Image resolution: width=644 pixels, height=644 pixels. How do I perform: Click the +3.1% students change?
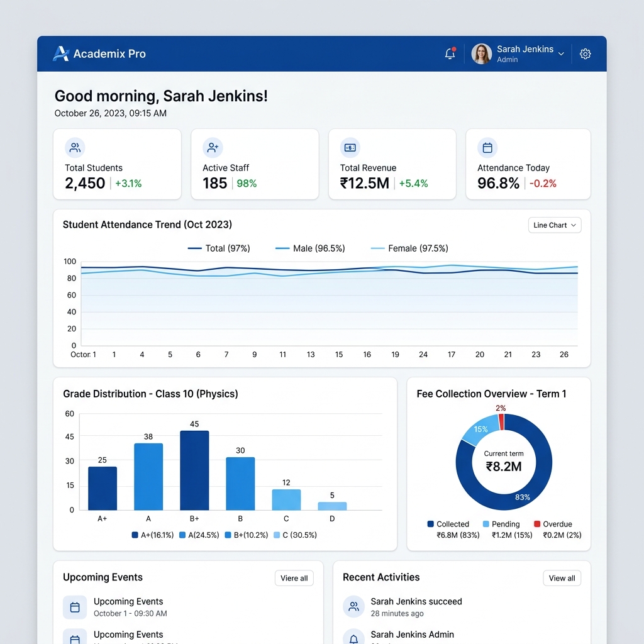(128, 184)
